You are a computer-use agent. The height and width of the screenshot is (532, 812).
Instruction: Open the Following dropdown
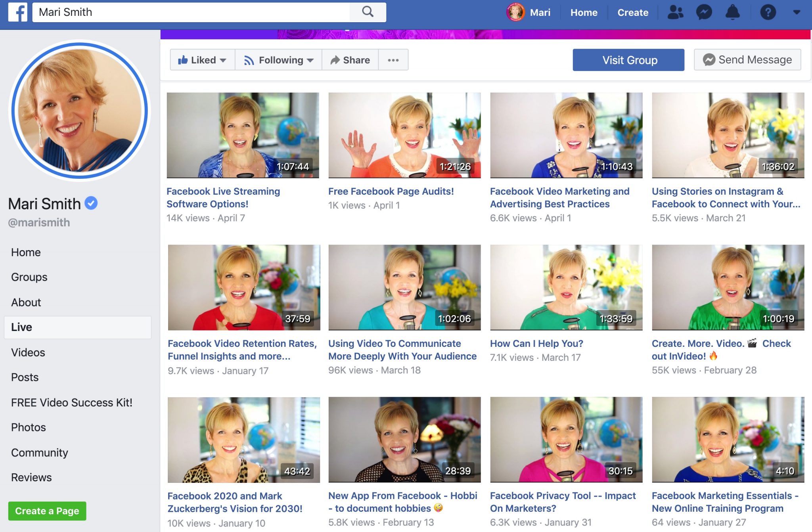coord(279,60)
